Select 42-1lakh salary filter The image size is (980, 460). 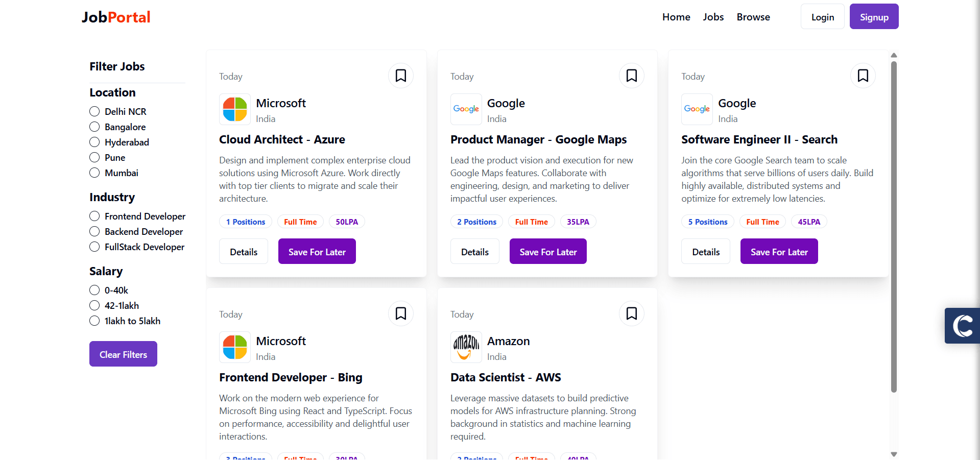click(x=94, y=305)
